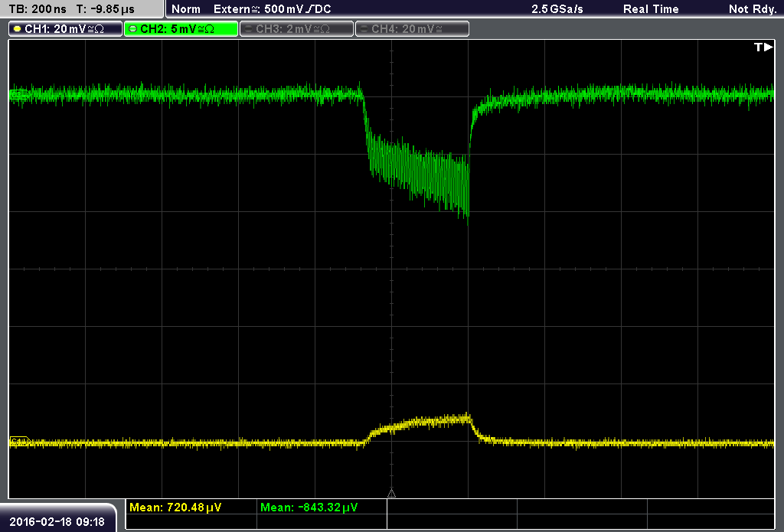
Task: Enable the dimmed CH3 2 mV tab
Action: point(296,29)
